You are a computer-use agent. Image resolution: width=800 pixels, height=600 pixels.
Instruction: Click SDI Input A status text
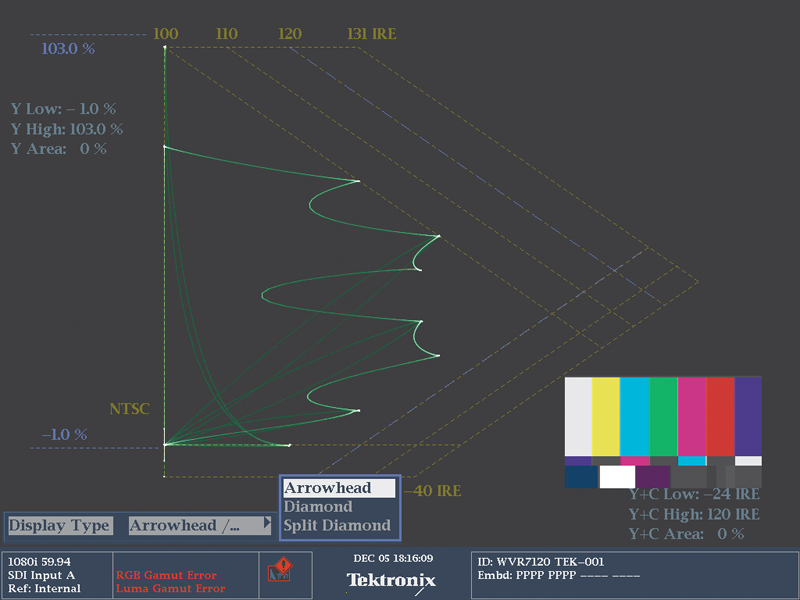[x=41, y=575]
